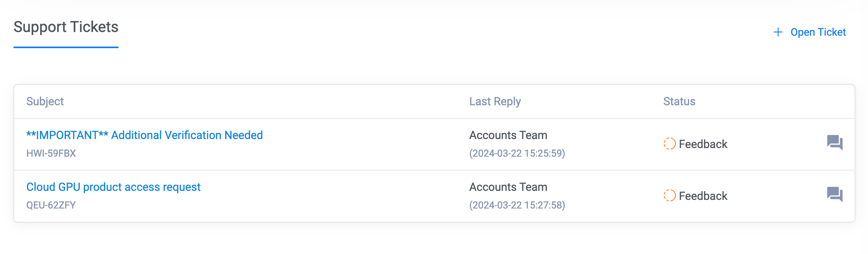This screenshot has height=254, width=868.
Task: Open the chat icon for ticket QEU-62ZFY
Action: [x=834, y=194]
